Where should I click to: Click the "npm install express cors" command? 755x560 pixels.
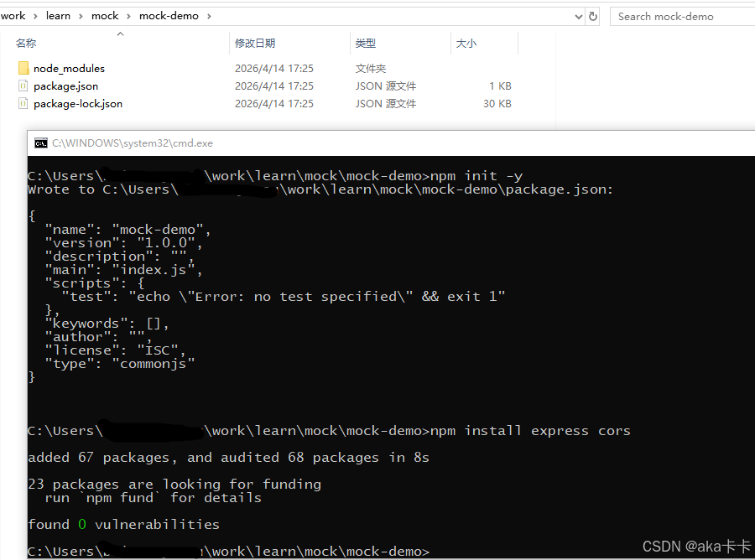pos(530,431)
